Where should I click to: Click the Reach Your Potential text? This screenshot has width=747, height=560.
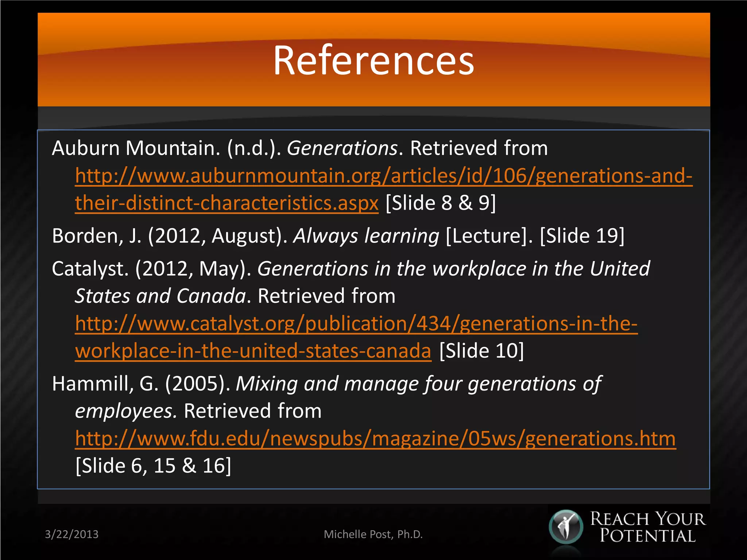648,527
